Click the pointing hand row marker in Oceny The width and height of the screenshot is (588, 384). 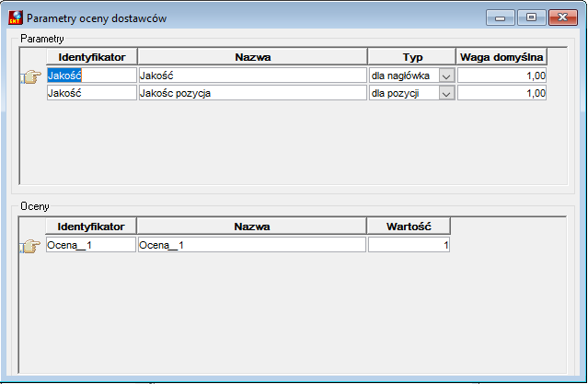tap(30, 246)
